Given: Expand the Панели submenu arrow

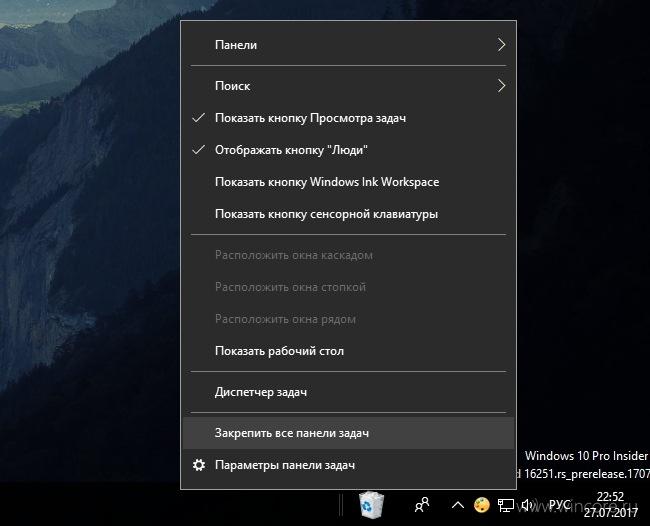Looking at the screenshot, I should click(x=502, y=45).
